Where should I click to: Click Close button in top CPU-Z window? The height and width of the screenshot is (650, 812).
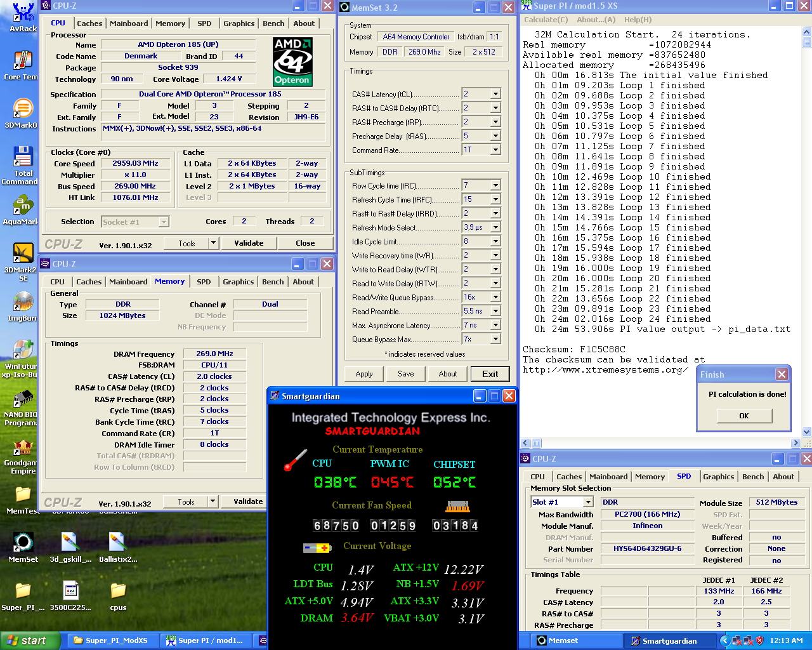coord(305,242)
